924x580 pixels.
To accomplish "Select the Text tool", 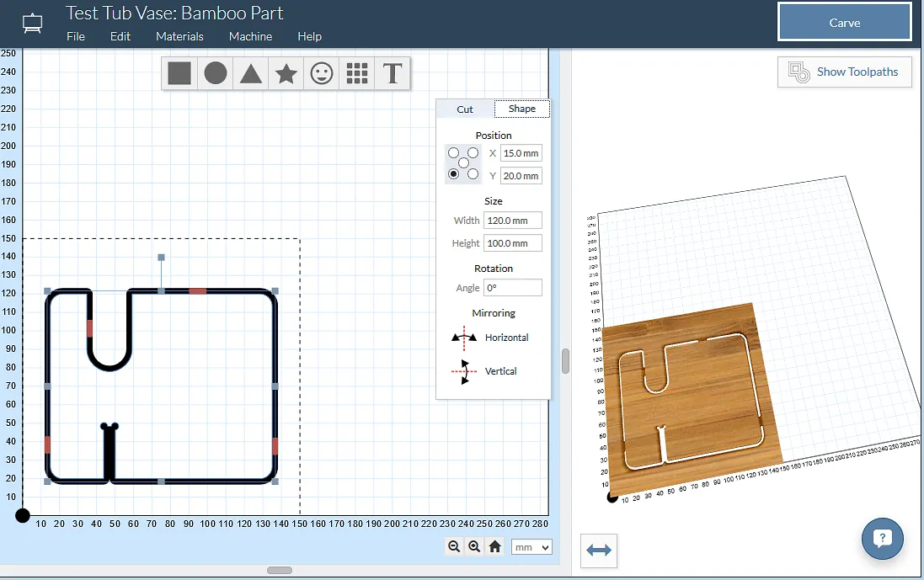I will click(392, 73).
